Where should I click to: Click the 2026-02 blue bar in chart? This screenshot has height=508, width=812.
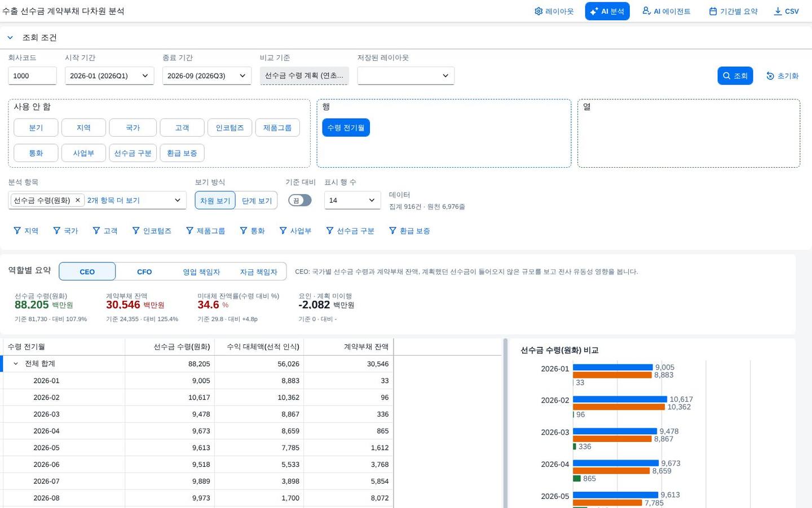tap(620, 400)
